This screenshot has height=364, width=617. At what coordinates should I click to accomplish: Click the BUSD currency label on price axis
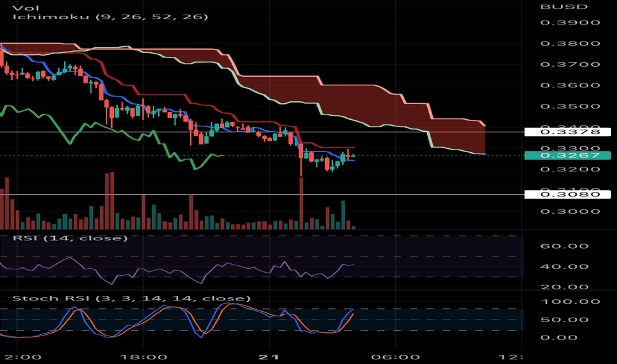pos(564,7)
